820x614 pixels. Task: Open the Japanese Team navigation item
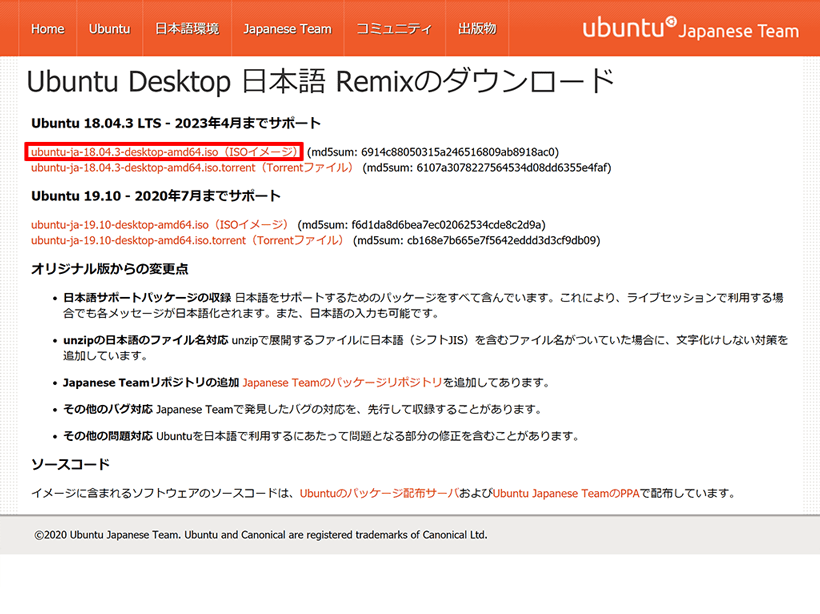tap(288, 29)
